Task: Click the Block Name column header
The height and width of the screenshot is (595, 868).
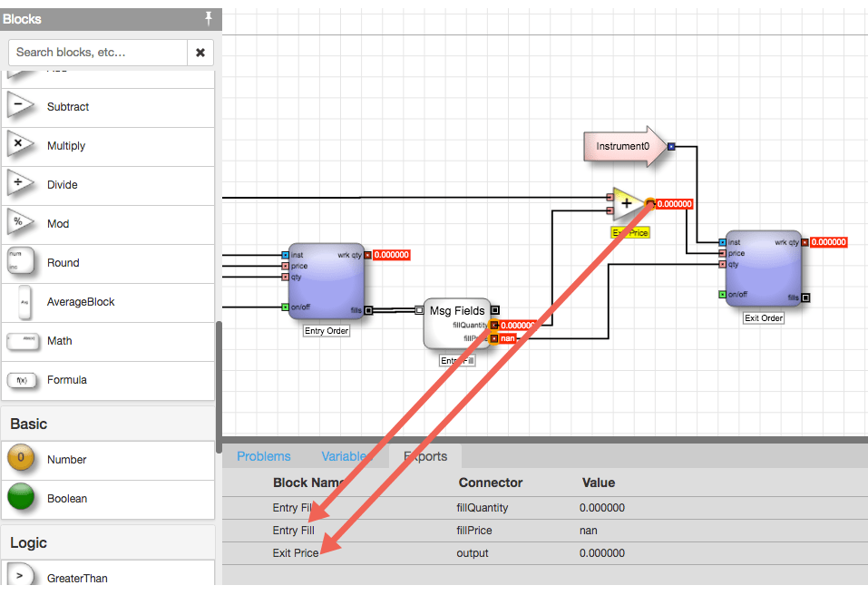Action: (309, 483)
